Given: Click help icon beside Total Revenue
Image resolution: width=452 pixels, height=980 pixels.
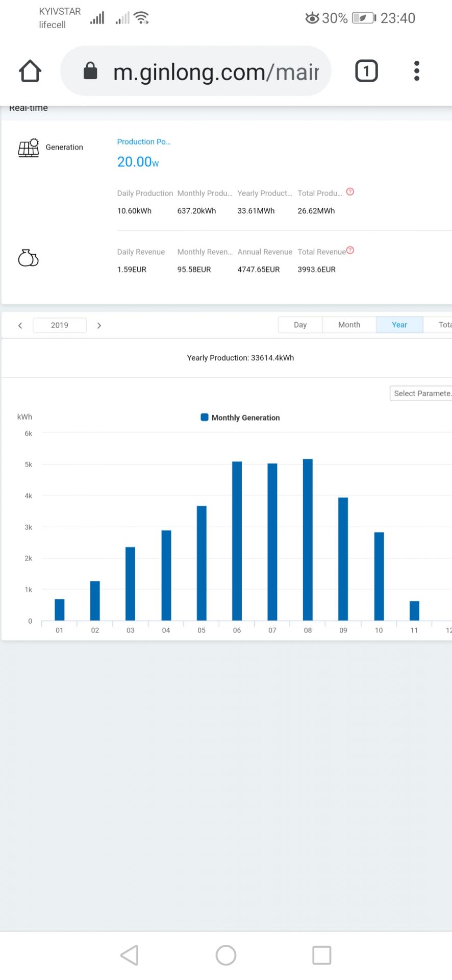Looking at the screenshot, I should click(350, 251).
